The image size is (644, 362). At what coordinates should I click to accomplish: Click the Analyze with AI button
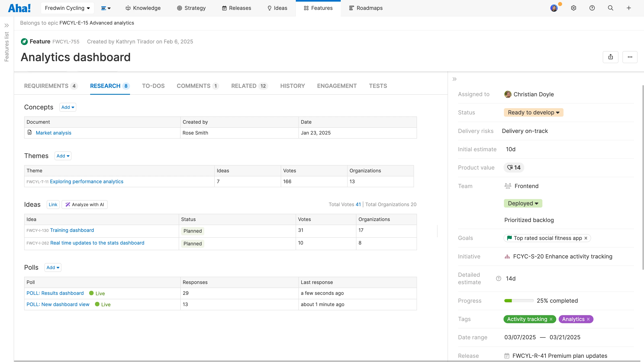85,204
